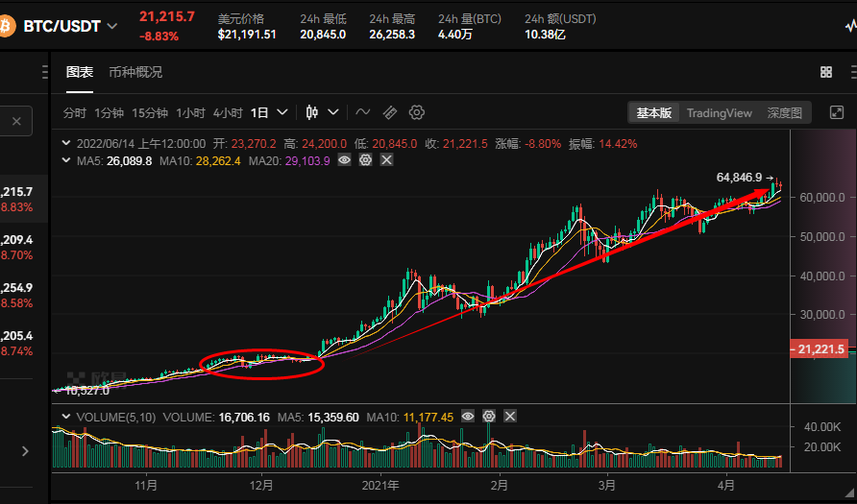
Task: Select the 15分钟 time interval
Action: coord(150,112)
